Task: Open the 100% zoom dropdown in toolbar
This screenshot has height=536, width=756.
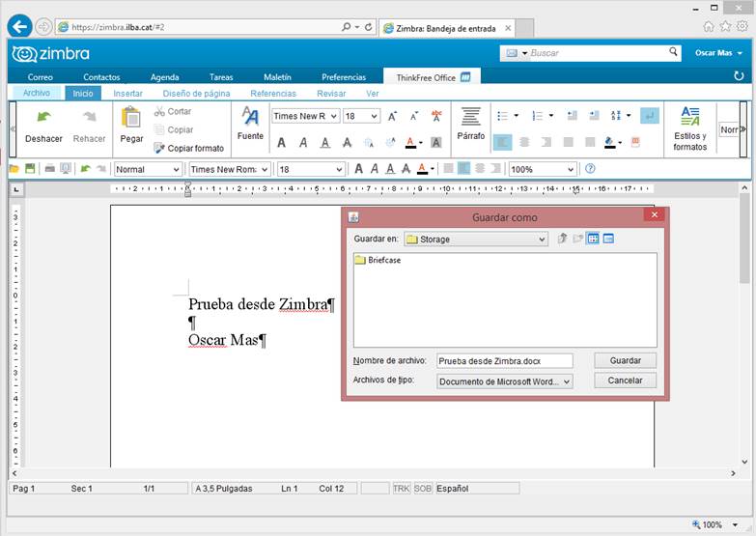Action: (x=571, y=169)
